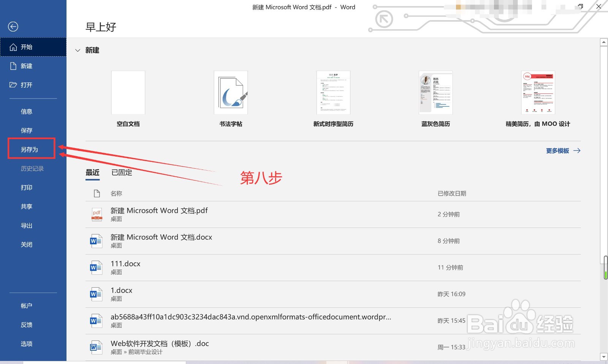
Task: Open the 导出 page
Action: pyautogui.click(x=33, y=226)
